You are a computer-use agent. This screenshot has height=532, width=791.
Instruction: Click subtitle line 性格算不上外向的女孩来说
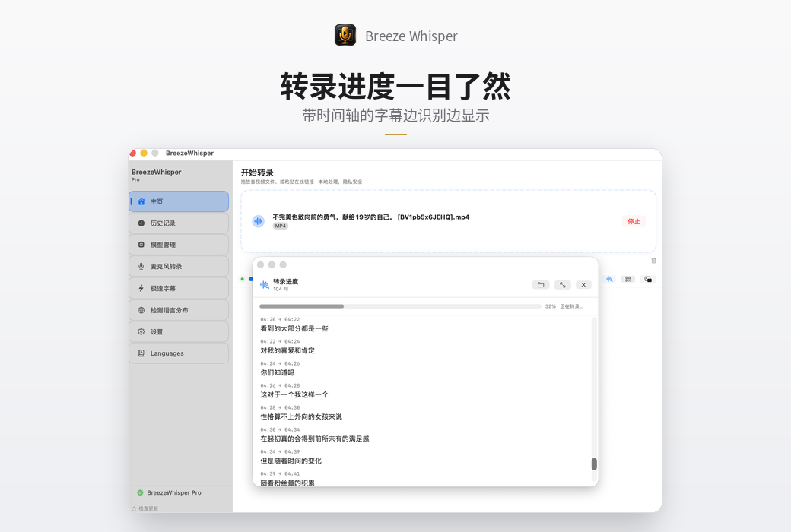pyautogui.click(x=301, y=417)
